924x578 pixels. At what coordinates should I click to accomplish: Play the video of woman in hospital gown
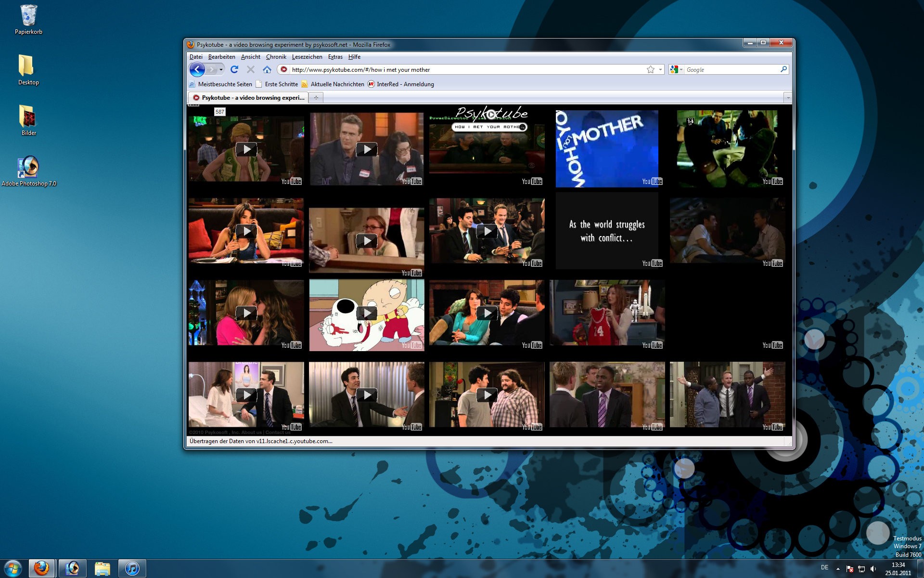point(246,395)
